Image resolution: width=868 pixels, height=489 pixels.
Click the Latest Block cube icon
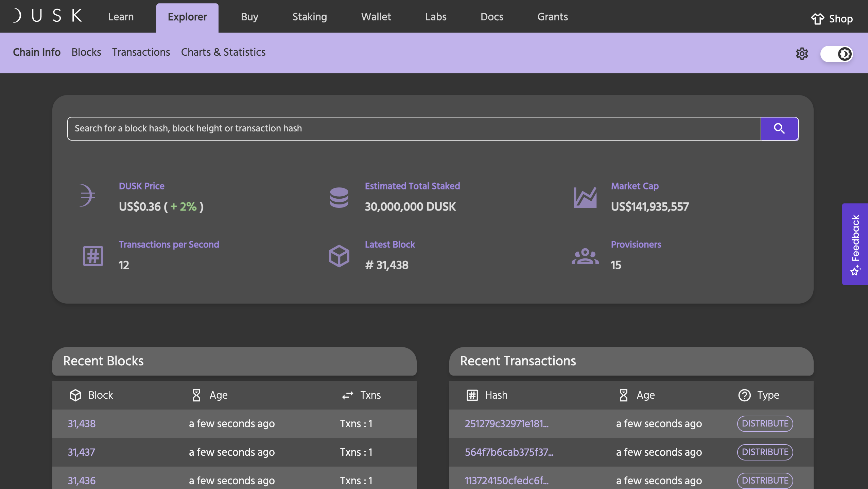click(339, 256)
